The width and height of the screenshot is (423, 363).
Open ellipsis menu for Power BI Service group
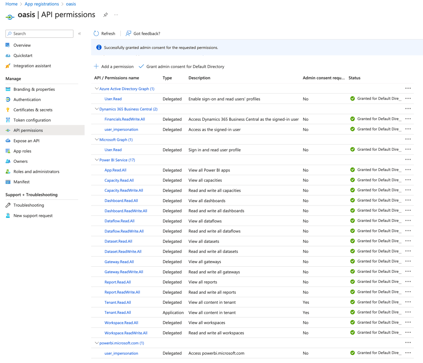pyautogui.click(x=408, y=160)
